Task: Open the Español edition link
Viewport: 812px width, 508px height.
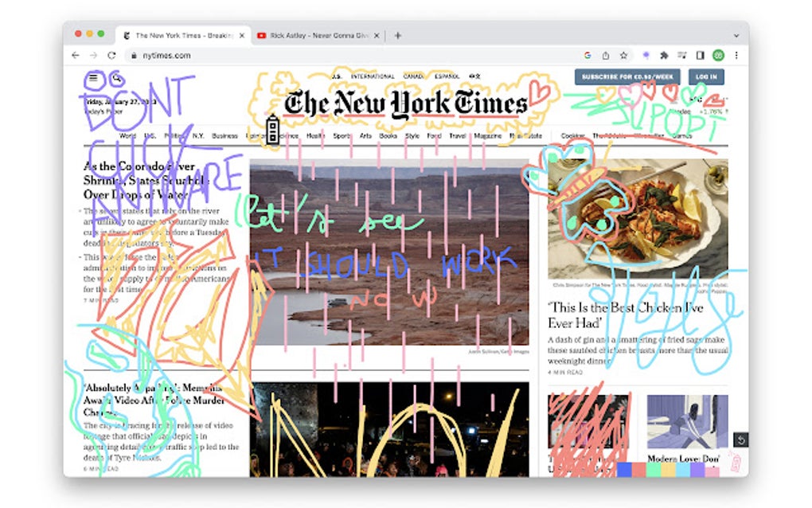Action: coord(447,76)
